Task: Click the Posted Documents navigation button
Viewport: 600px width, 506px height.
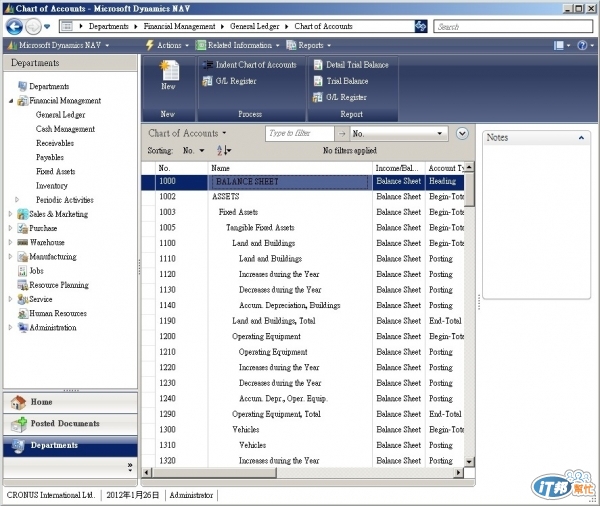Action: coord(70,424)
